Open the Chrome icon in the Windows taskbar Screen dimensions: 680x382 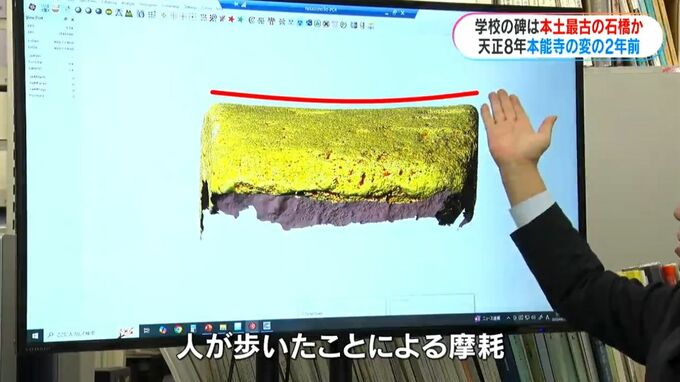(x=178, y=330)
